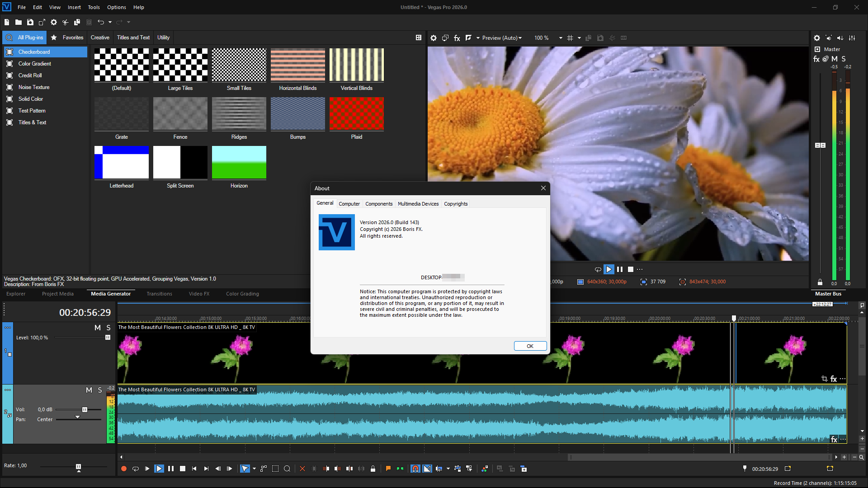The height and width of the screenshot is (488, 868).
Task: Open Master Bus audio properties gear
Action: (x=817, y=38)
